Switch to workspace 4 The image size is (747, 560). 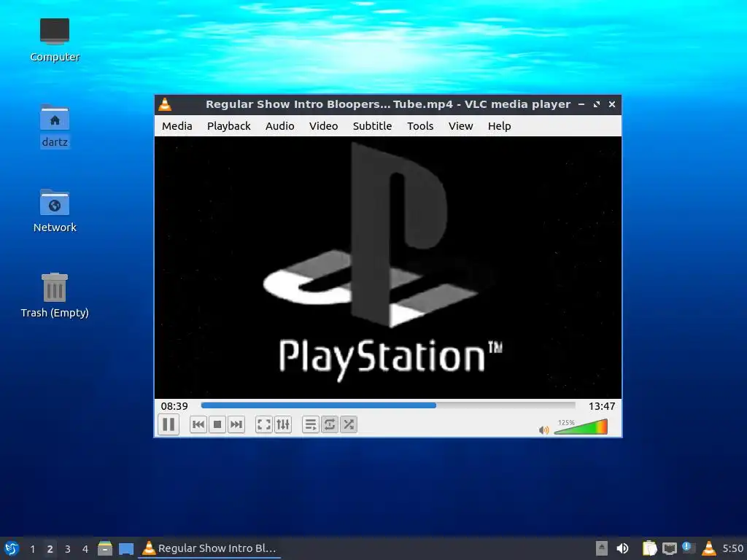(x=85, y=549)
